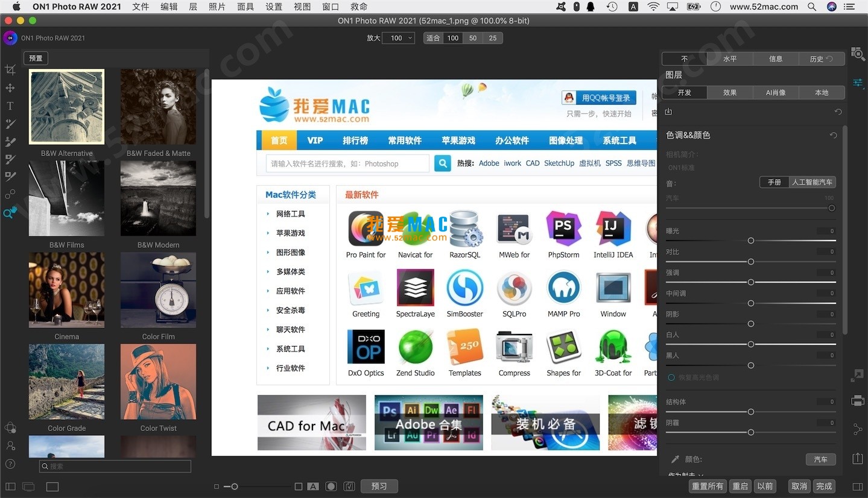Set fit zoom to 25

pyautogui.click(x=493, y=38)
